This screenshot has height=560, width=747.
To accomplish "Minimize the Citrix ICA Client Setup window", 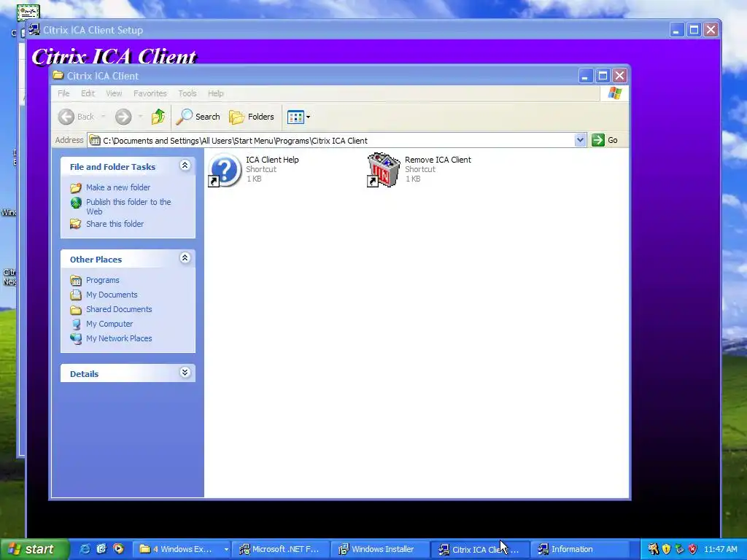I will [676, 30].
